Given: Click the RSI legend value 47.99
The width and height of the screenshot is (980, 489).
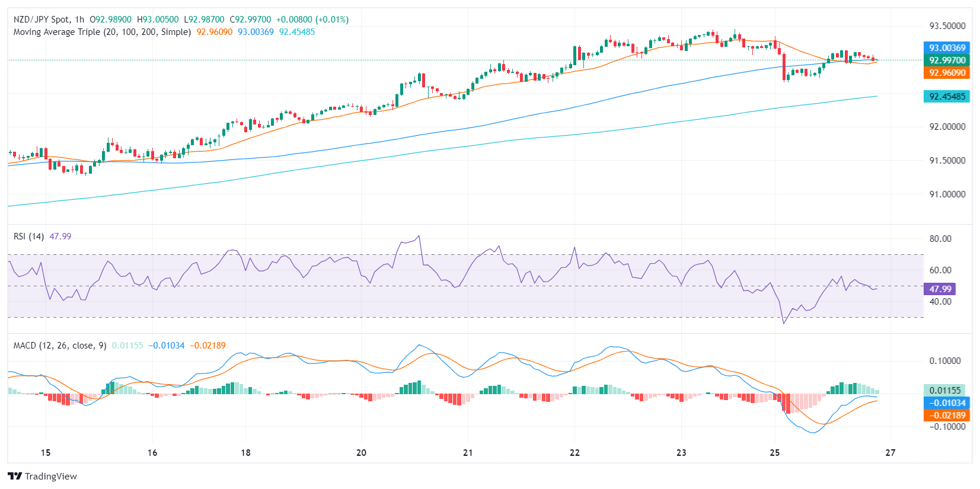Looking at the screenshot, I should tap(60, 236).
